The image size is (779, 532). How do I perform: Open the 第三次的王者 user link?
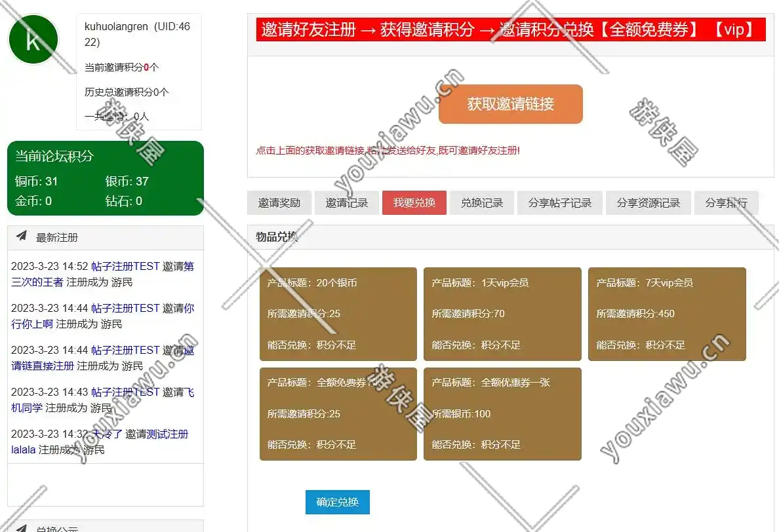tap(37, 282)
